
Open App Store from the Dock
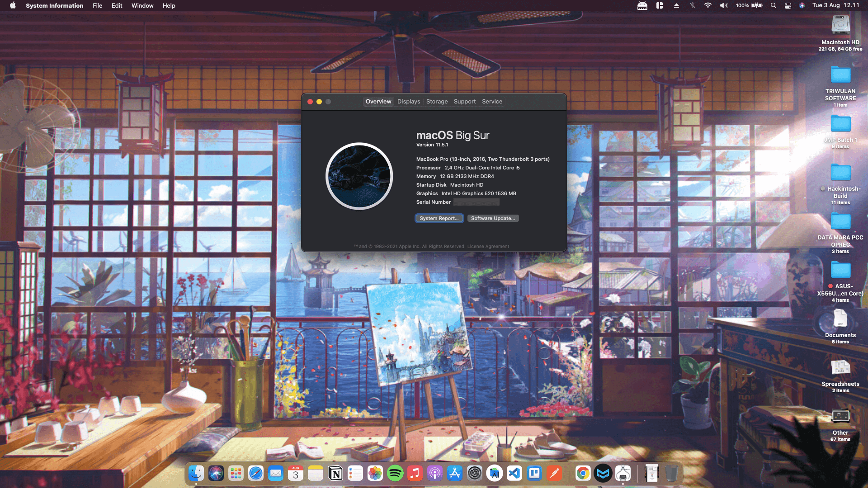pyautogui.click(x=454, y=474)
